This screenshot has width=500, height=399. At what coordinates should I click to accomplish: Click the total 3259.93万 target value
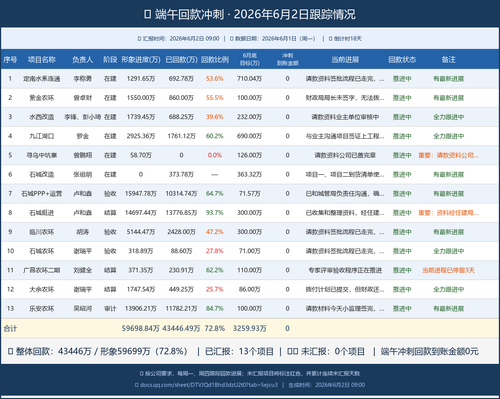[x=250, y=328]
